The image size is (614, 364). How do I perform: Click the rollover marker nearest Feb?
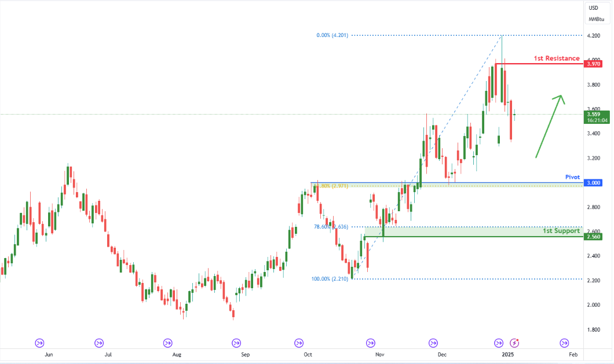coord(564,343)
